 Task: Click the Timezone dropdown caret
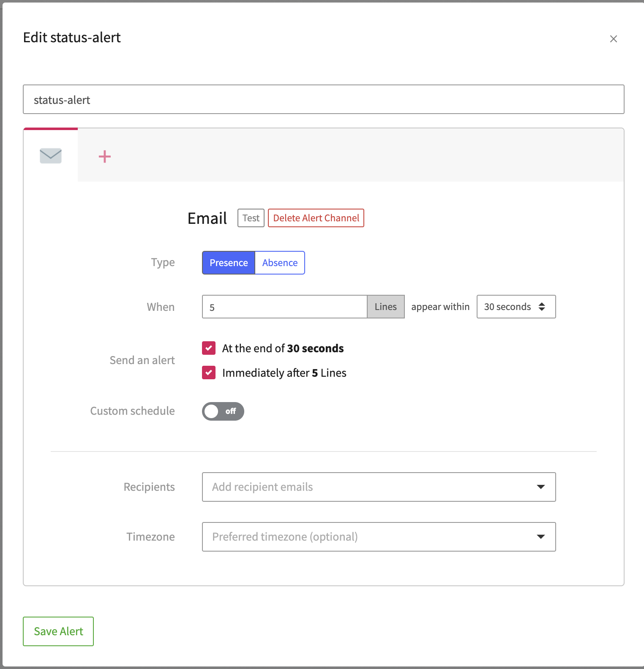540,537
